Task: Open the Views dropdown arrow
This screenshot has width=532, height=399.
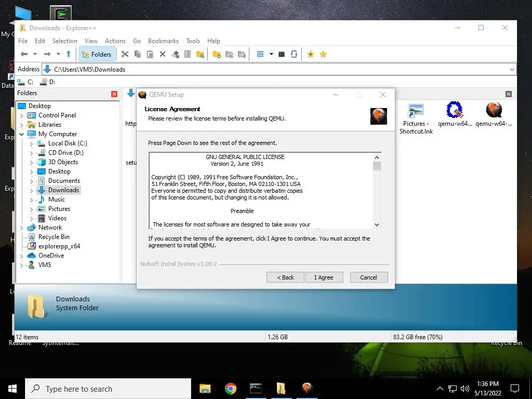Action: pyautogui.click(x=271, y=54)
